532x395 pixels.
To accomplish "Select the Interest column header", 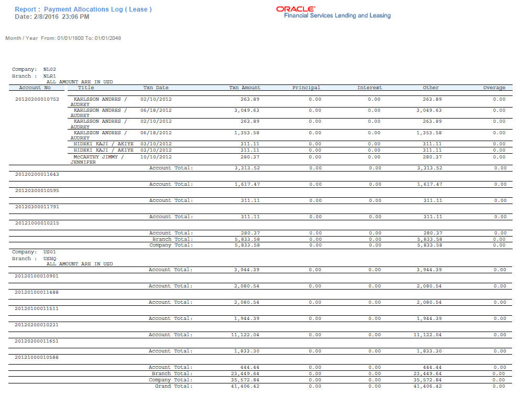I will [x=370, y=88].
